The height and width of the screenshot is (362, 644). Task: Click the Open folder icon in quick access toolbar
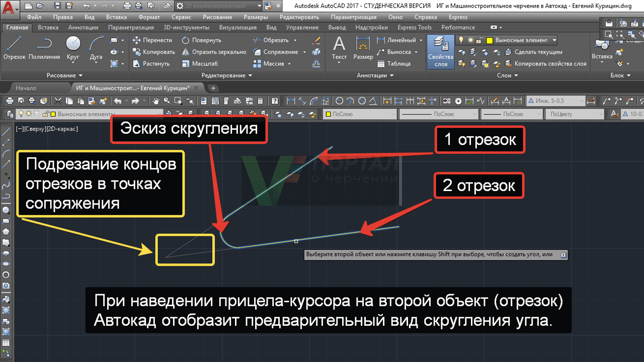39,6
